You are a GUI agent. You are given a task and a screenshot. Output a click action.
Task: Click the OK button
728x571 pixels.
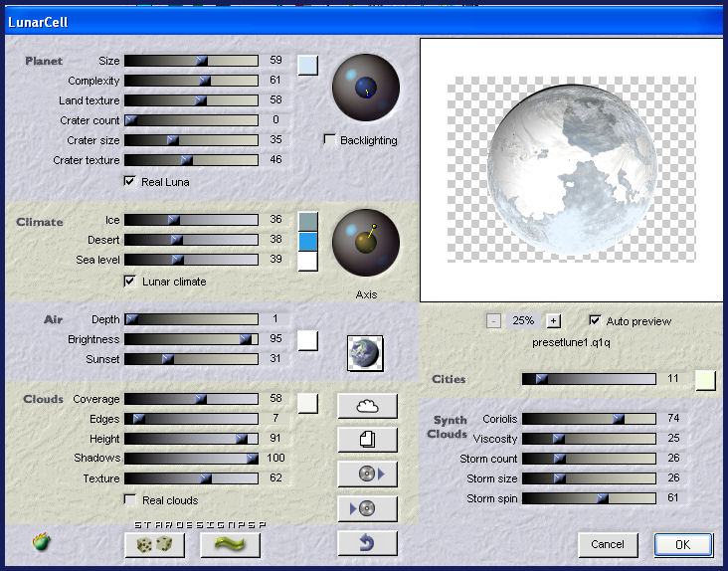pyautogui.click(x=683, y=544)
